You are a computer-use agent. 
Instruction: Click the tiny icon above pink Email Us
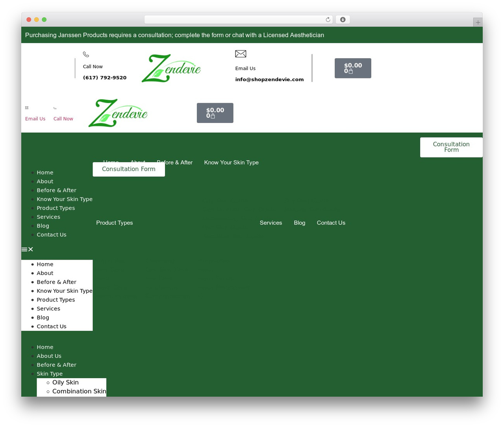point(27,108)
